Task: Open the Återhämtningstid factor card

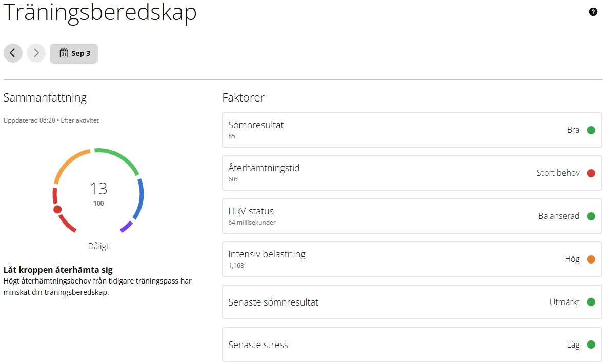Action: (412, 173)
